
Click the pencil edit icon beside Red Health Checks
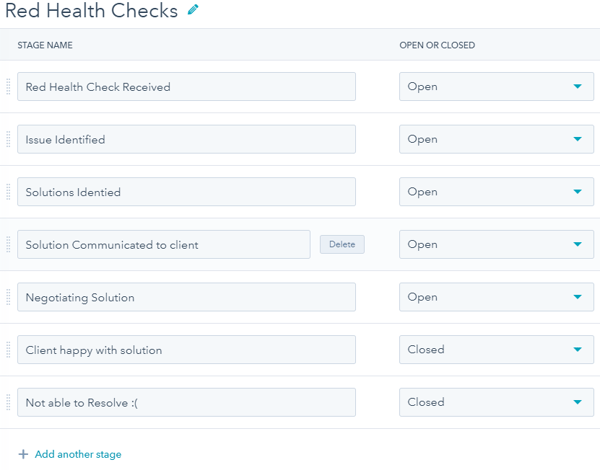[x=193, y=11]
